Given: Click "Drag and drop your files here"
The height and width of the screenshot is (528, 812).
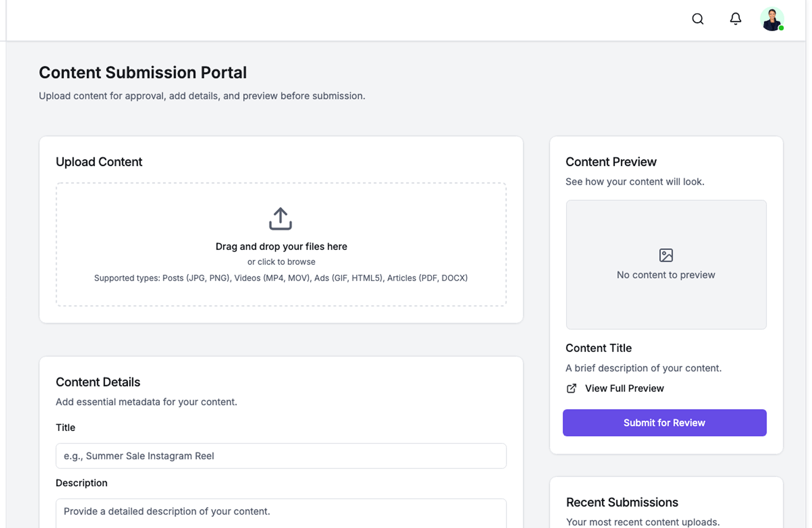Looking at the screenshot, I should (x=281, y=247).
